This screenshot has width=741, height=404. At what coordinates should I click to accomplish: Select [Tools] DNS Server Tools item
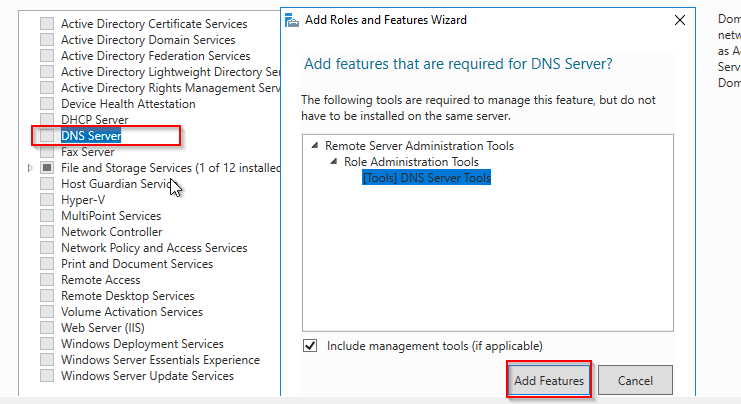427,178
